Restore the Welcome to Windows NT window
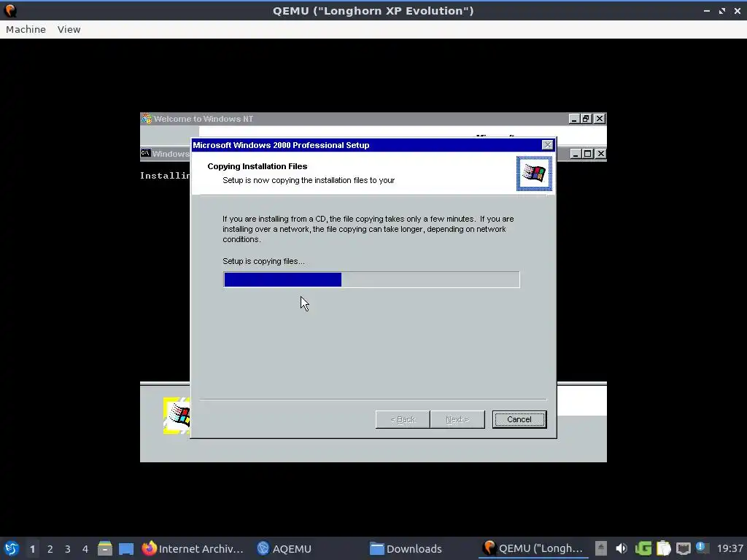 [586, 119]
